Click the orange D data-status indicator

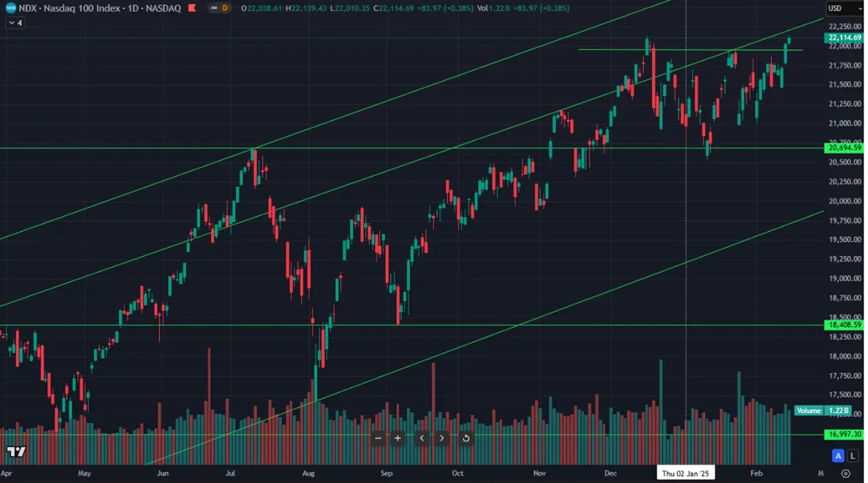(x=225, y=8)
